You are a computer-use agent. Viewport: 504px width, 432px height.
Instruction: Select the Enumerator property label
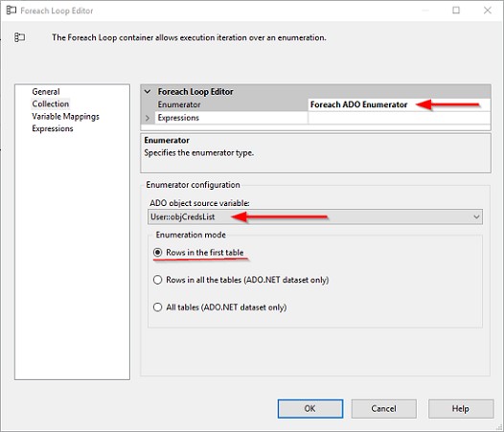coord(179,104)
